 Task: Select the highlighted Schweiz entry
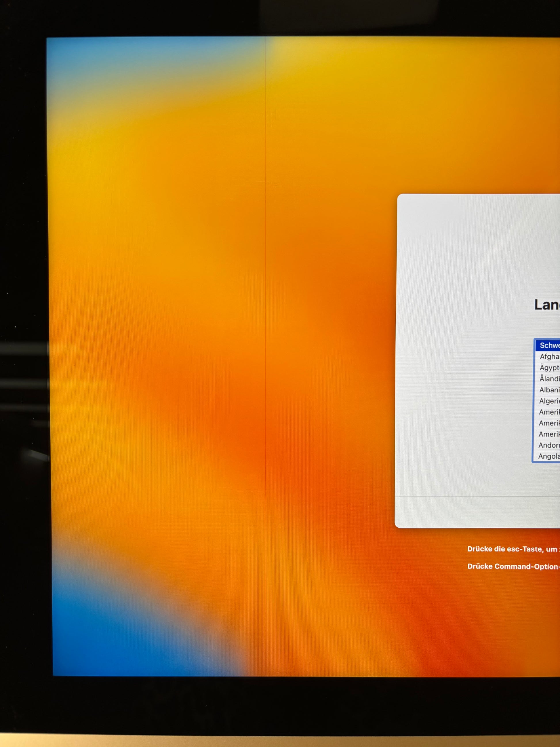[x=549, y=345]
